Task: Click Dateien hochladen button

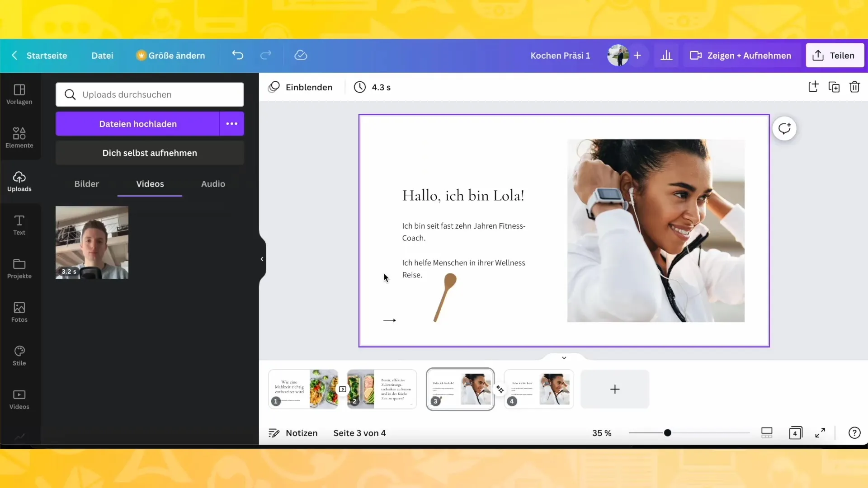Action: coord(138,123)
